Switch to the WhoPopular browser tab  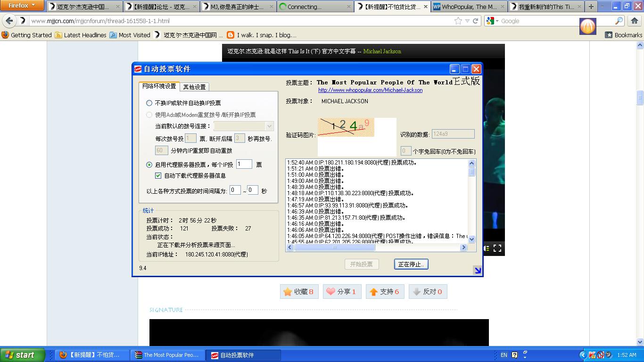(x=470, y=7)
